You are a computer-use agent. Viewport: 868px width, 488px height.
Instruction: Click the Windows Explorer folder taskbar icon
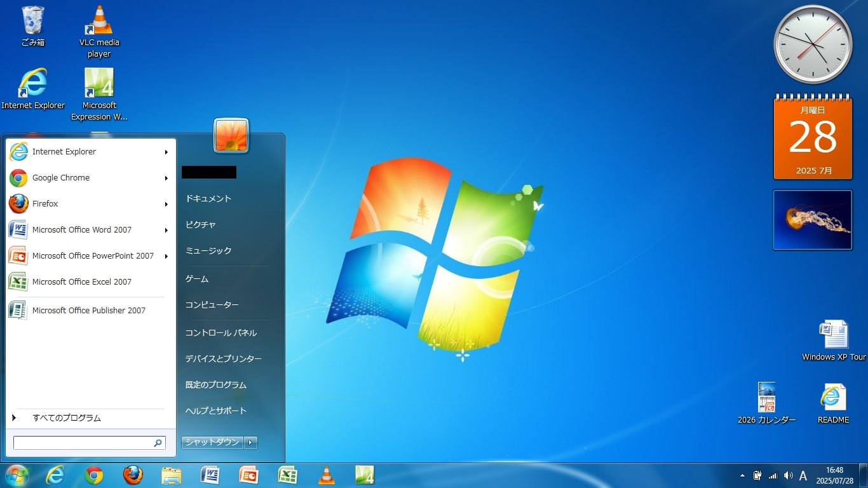(172, 475)
